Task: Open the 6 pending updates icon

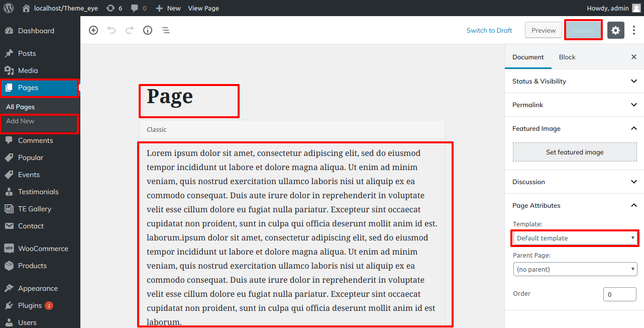Action: pos(115,8)
